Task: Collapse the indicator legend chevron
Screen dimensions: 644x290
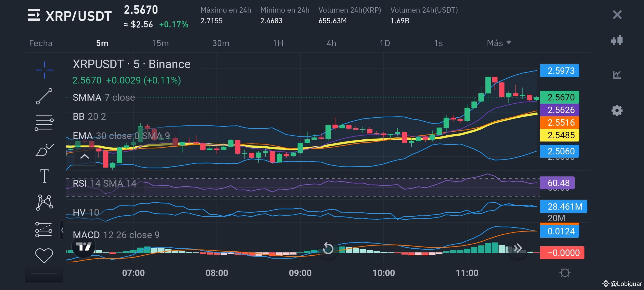Action: (x=85, y=157)
